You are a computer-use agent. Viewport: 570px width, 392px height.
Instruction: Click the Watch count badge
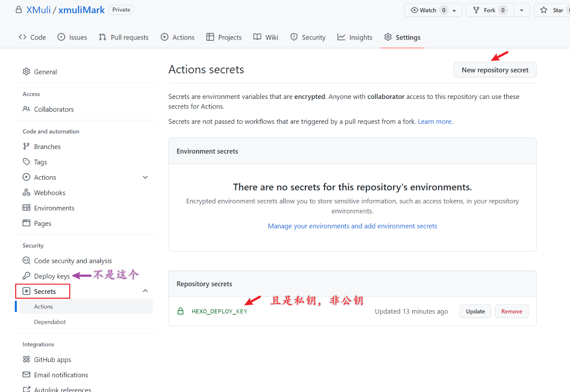[x=444, y=10]
